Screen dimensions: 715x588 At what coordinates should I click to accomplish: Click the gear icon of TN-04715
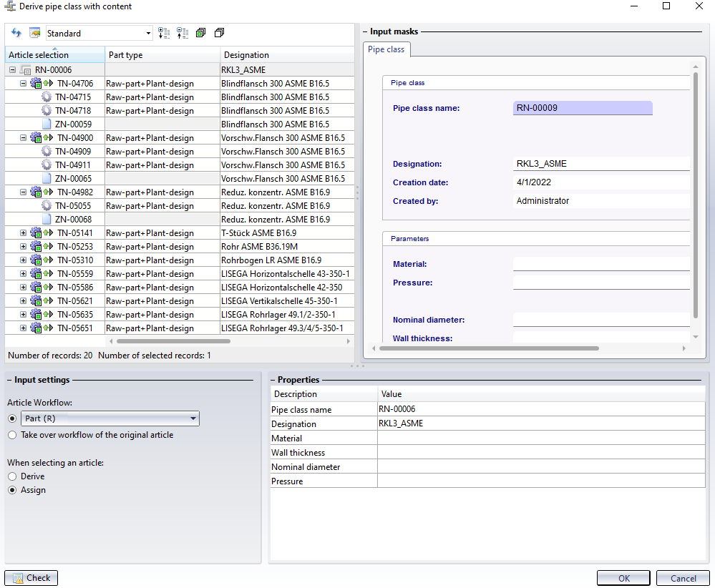pos(47,97)
